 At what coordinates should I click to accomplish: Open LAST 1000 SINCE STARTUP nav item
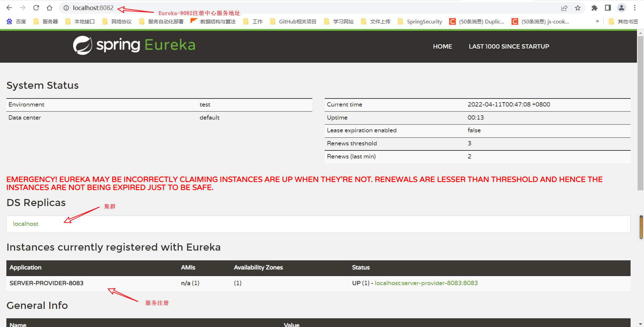(x=509, y=47)
